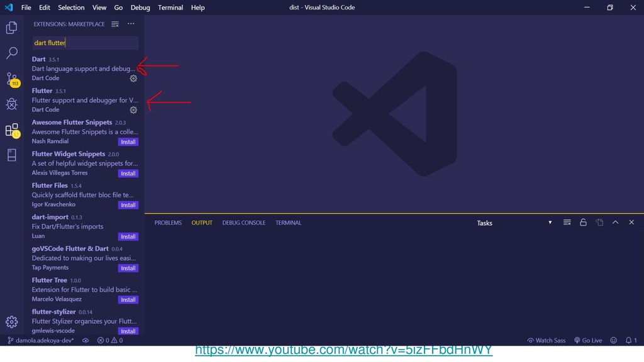This screenshot has height=362, width=644.
Task: Maximize panel with the chevron-up icon
Action: tap(615, 222)
